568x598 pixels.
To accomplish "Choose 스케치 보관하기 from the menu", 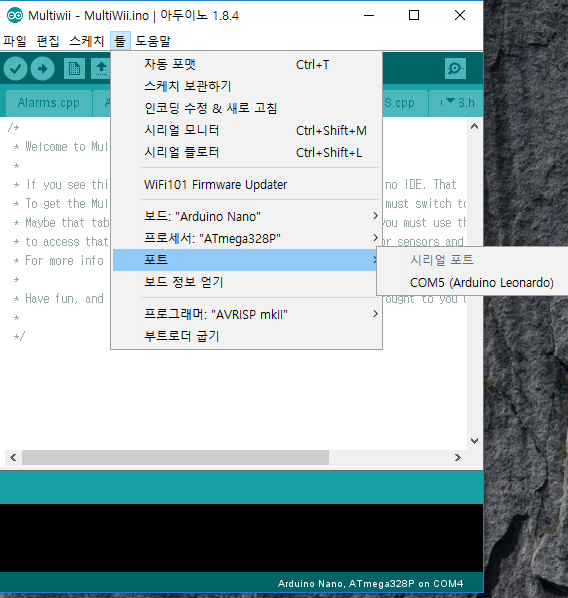I will 246,86.
